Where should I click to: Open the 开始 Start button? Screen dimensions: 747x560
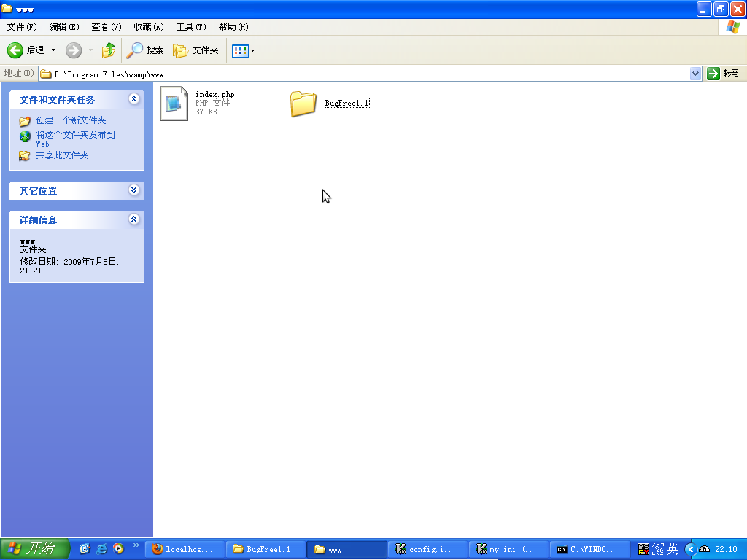click(x=34, y=549)
